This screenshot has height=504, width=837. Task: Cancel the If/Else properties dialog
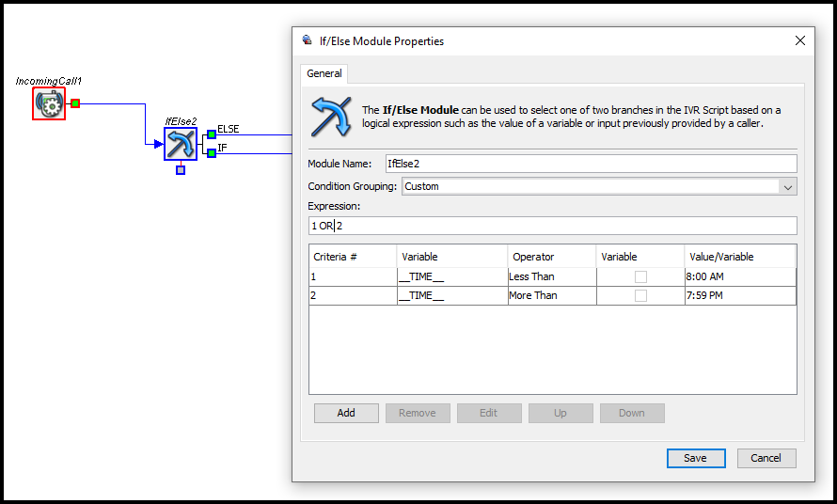click(x=766, y=458)
